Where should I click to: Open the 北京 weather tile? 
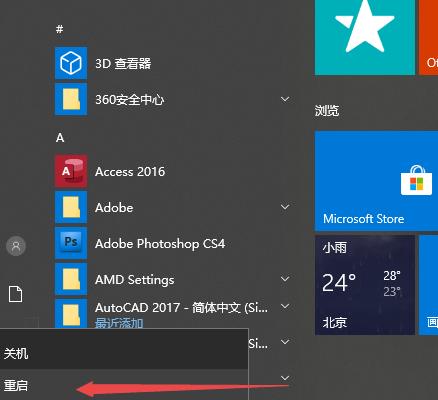pos(365,285)
